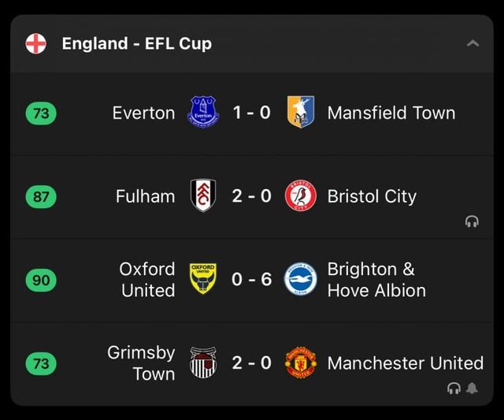This screenshot has height=420, width=504.
Task: Click the 87 minute indicator for Fulham
Action: coord(41,196)
